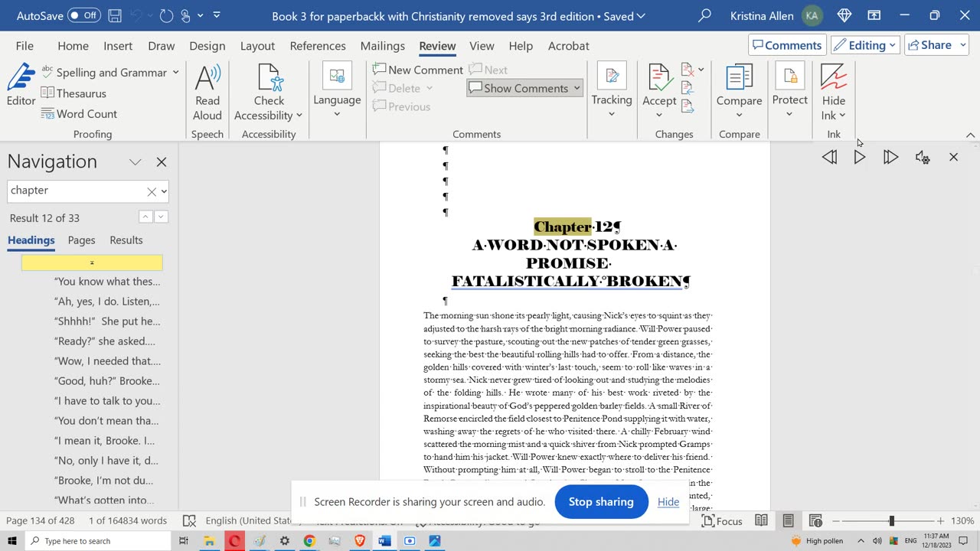
Task: Click the Navigation search field
Action: [x=76, y=191]
